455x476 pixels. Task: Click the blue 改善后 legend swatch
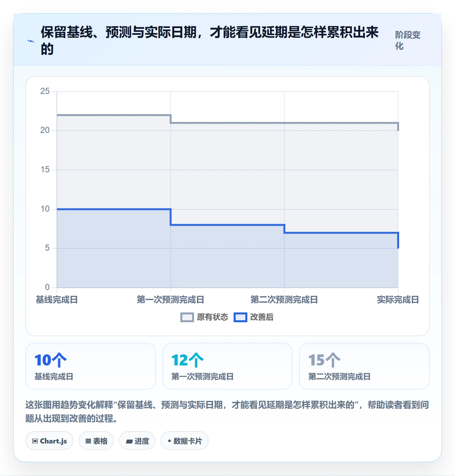pyautogui.click(x=241, y=317)
